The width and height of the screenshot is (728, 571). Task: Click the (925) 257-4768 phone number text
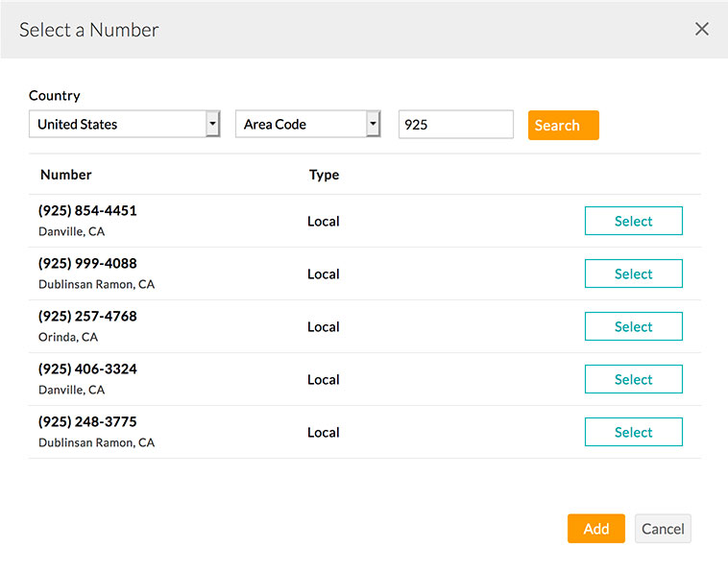pyautogui.click(x=87, y=317)
